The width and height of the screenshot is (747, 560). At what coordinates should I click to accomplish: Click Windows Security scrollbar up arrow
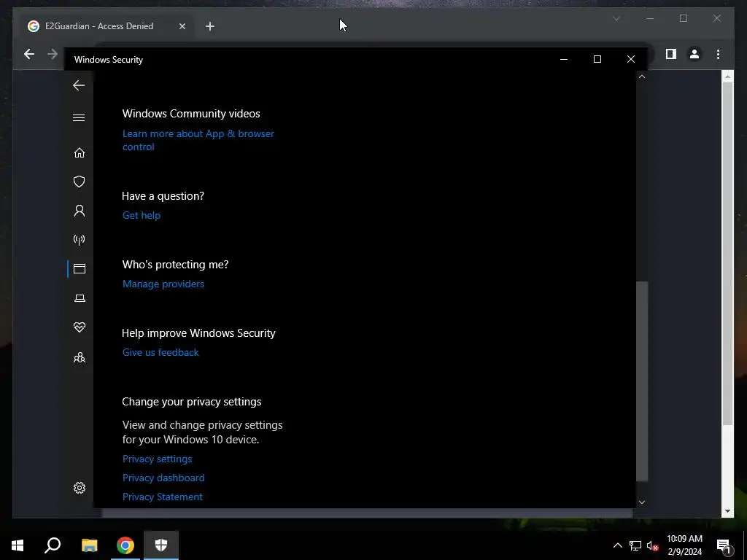[x=642, y=77]
